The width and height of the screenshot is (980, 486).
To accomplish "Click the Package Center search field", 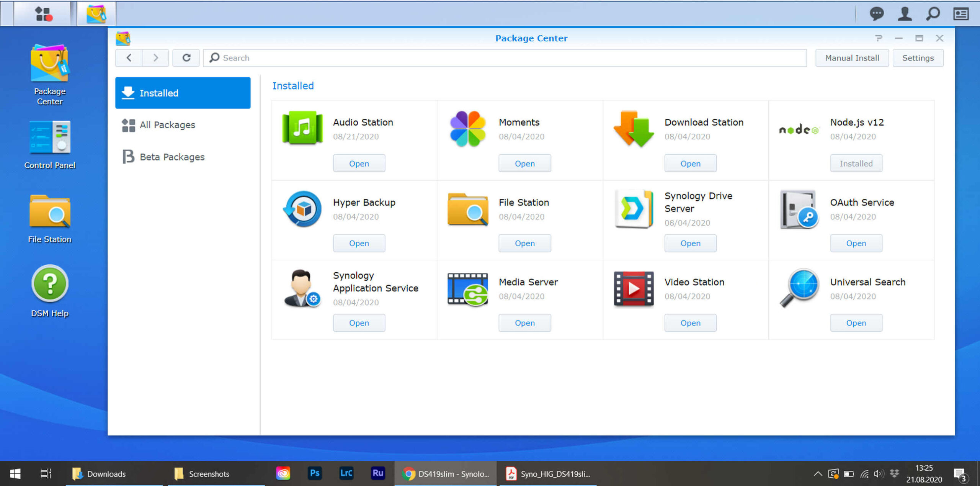I will (505, 58).
